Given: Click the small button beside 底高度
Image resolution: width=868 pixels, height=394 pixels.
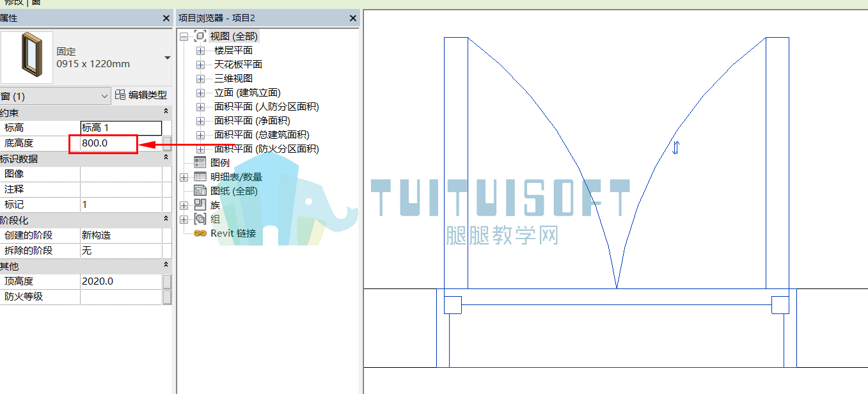Looking at the screenshot, I should click(x=167, y=143).
